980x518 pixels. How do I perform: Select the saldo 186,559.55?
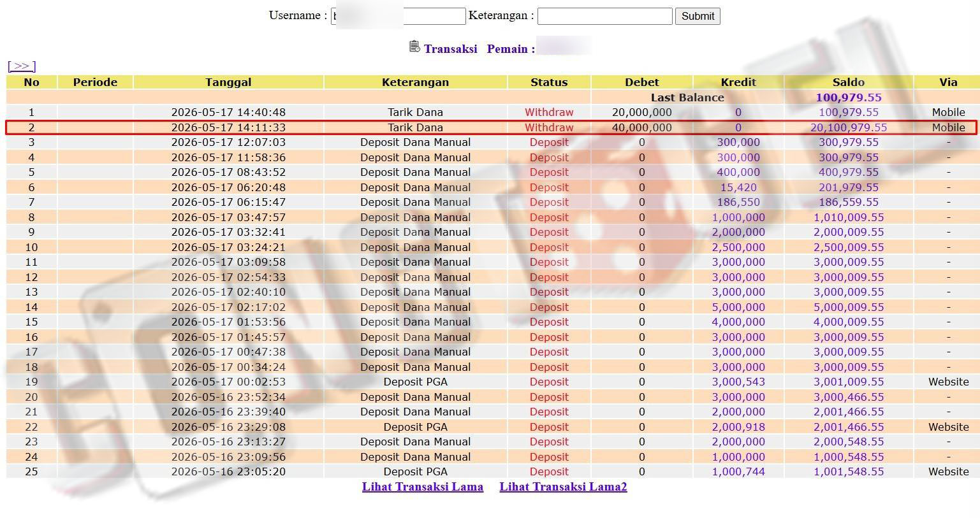tap(849, 202)
